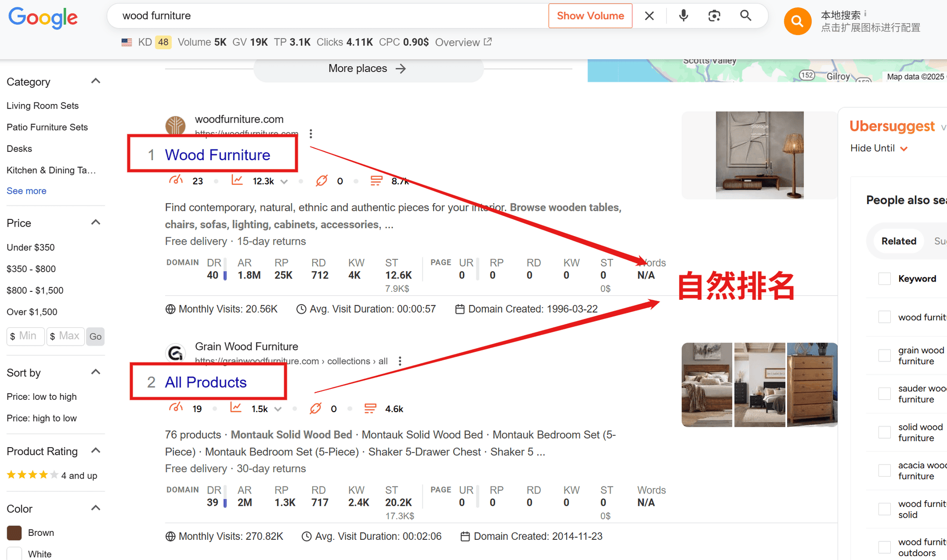Toggle the Keyword header checkbox
Viewport: 947px width, 560px height.
[884, 279]
